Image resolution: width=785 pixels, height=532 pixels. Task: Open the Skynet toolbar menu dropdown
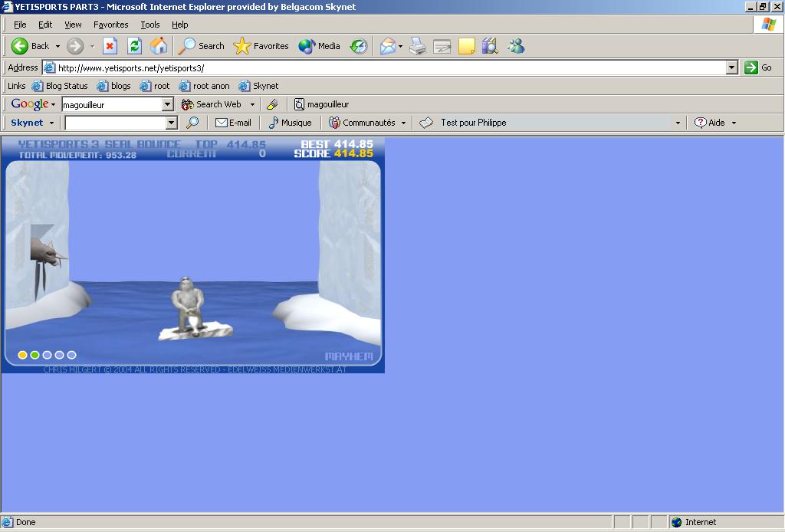point(32,123)
